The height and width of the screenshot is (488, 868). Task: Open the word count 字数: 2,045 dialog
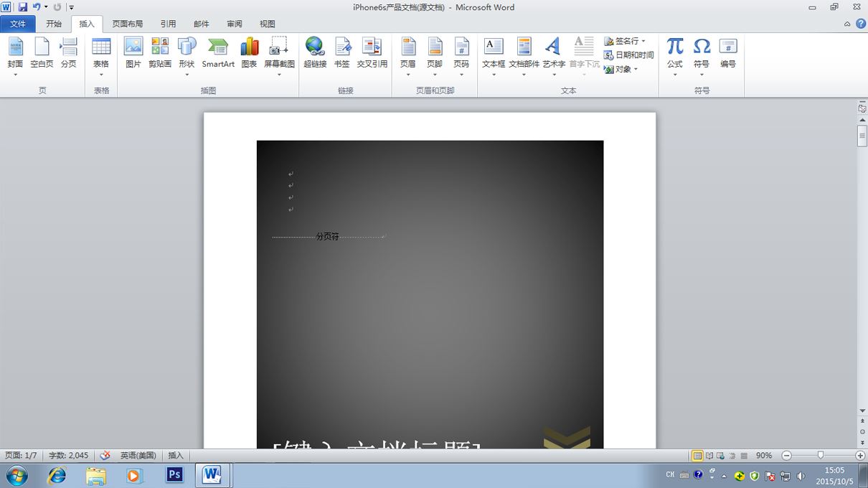pyautogui.click(x=68, y=456)
